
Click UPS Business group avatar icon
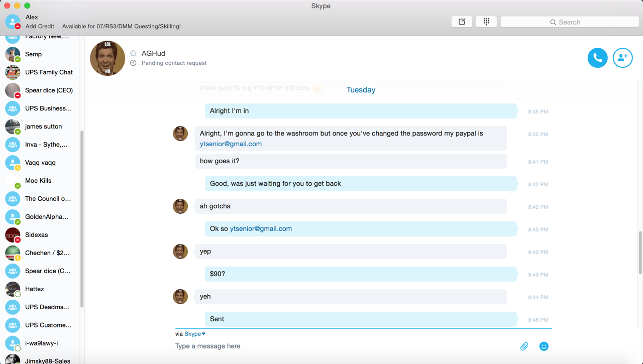click(x=13, y=108)
